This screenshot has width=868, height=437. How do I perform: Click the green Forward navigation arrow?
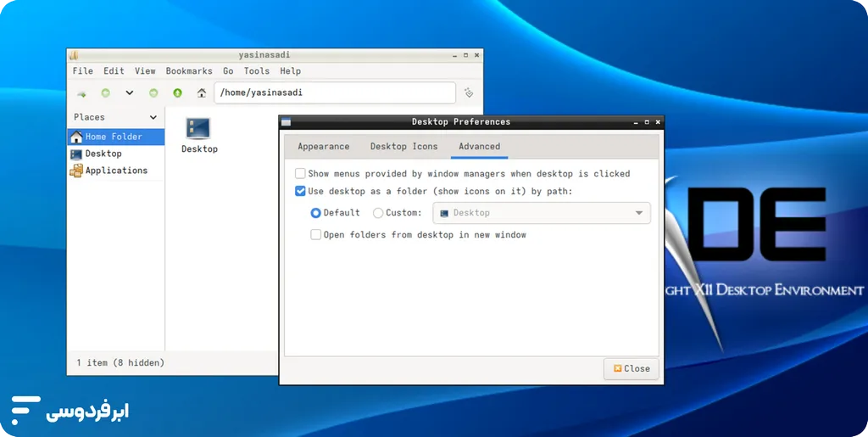pos(153,93)
